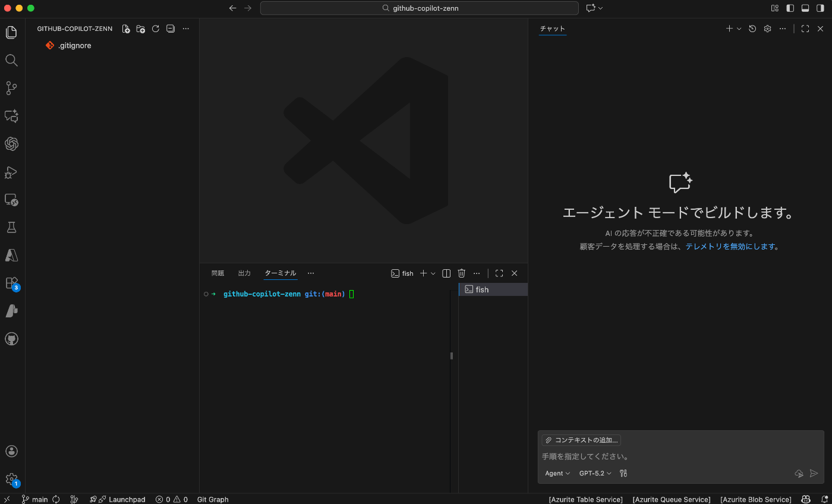Open explorer header more actions menu
832x504 pixels.
(185, 29)
